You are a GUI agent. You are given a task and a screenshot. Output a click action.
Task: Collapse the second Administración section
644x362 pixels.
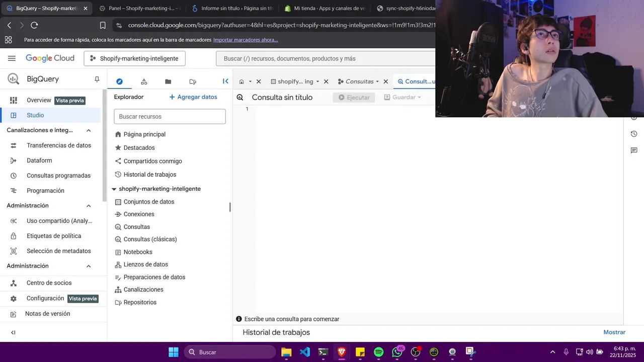coord(89,266)
